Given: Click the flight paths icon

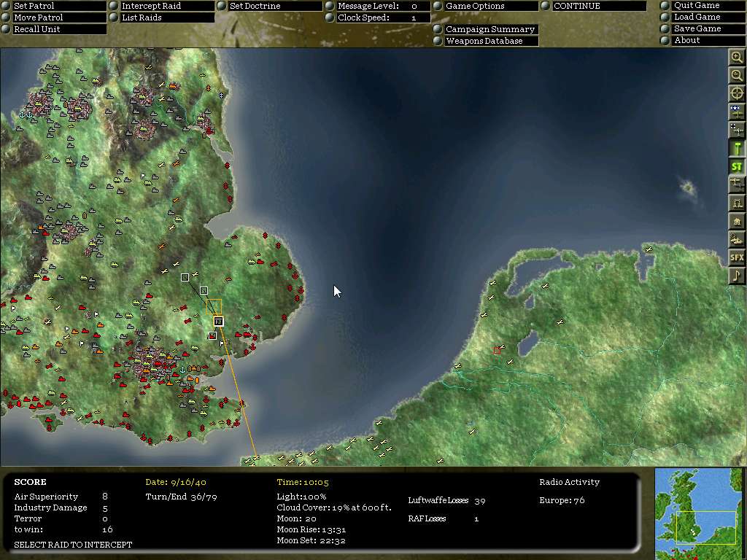Looking at the screenshot, I should point(737,184).
